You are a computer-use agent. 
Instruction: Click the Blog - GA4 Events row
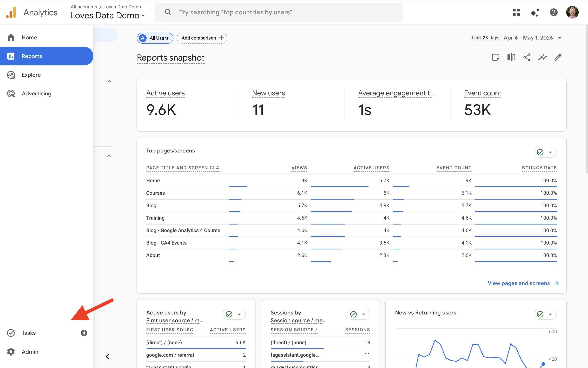(351, 243)
